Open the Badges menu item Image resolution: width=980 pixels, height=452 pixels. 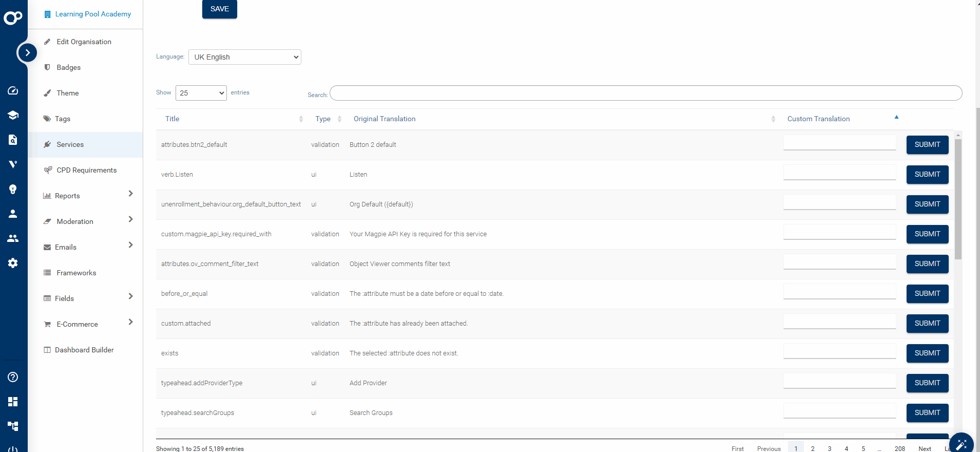coord(69,67)
